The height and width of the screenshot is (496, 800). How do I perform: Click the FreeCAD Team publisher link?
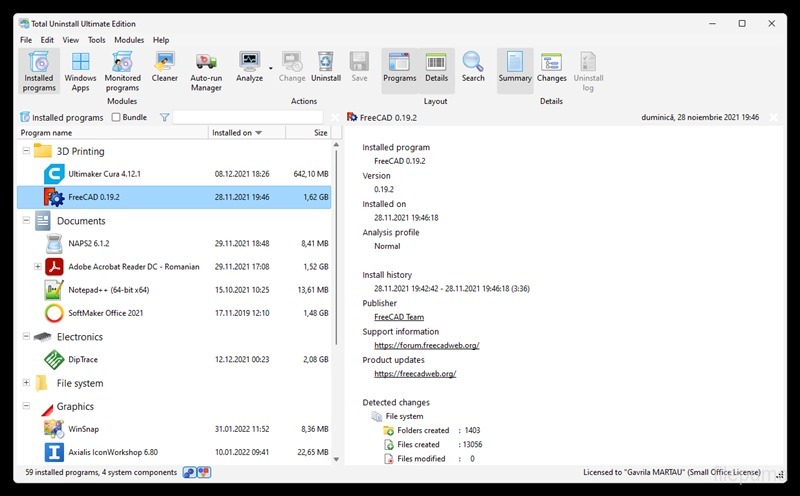(398, 317)
